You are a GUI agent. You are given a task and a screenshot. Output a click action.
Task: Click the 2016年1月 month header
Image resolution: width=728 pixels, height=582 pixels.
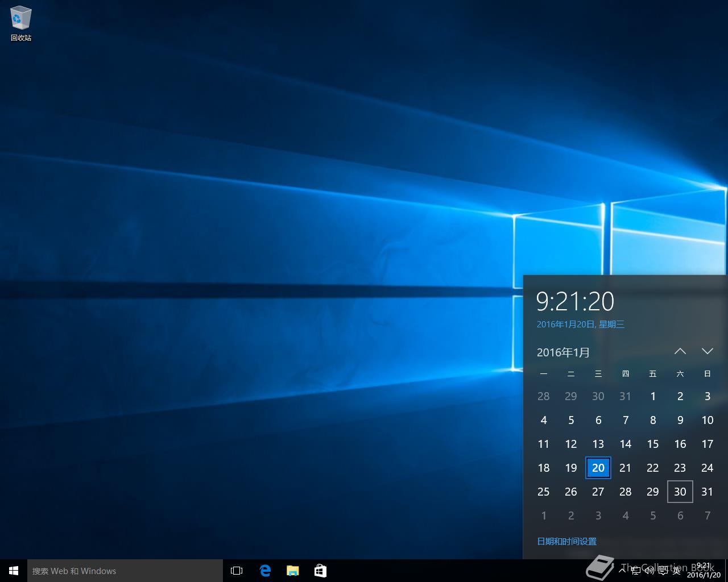pos(563,352)
